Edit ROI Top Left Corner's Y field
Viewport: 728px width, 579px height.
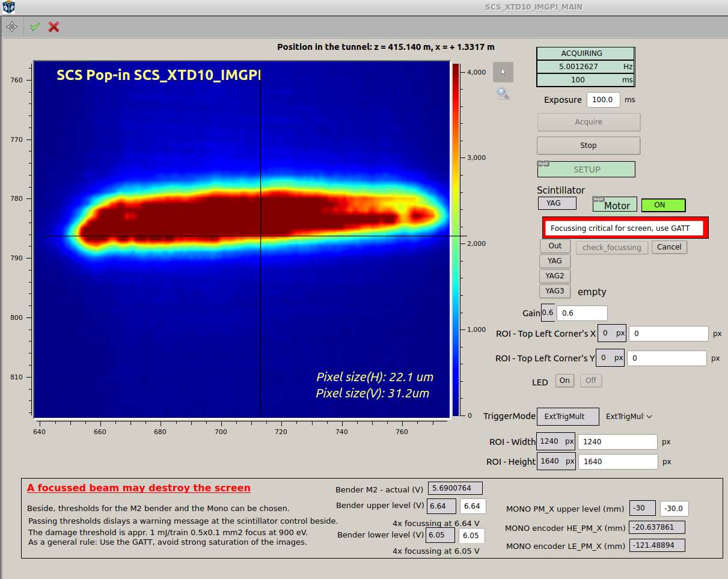pyautogui.click(x=667, y=358)
